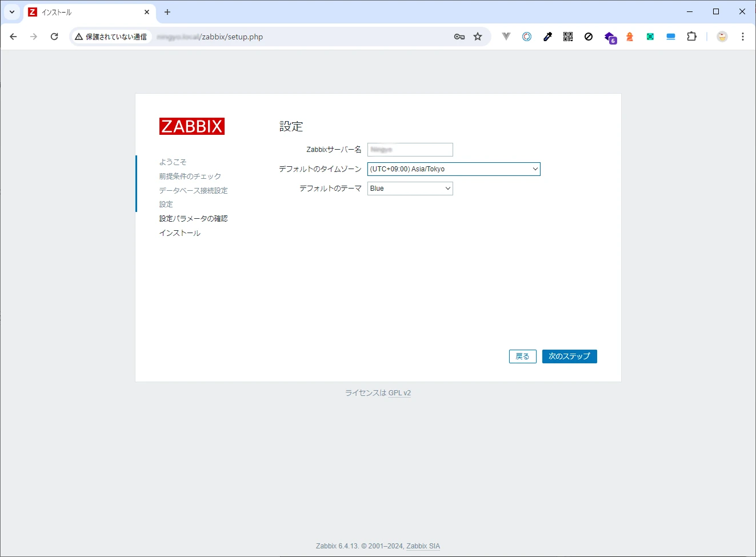Click the 次のステップ button

pyautogui.click(x=570, y=356)
